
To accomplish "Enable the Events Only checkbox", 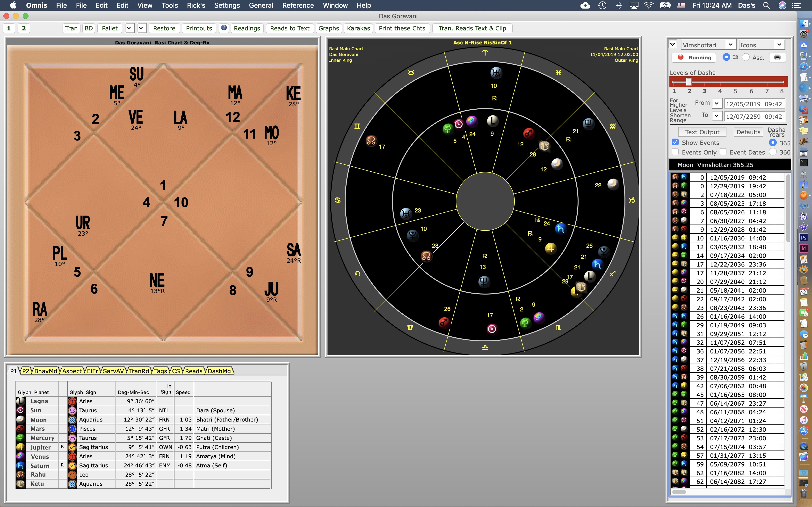I will (675, 152).
